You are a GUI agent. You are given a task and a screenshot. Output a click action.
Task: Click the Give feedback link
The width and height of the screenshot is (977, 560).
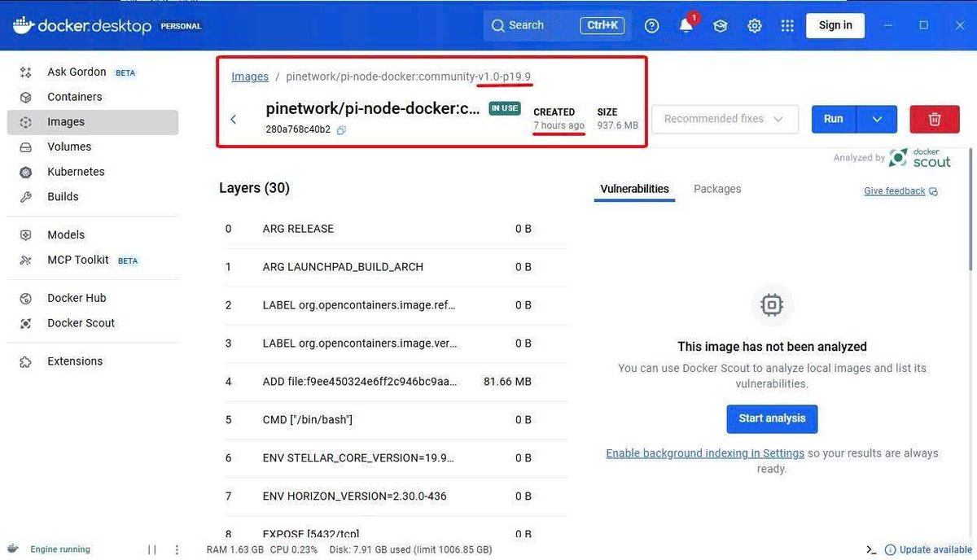coord(900,191)
